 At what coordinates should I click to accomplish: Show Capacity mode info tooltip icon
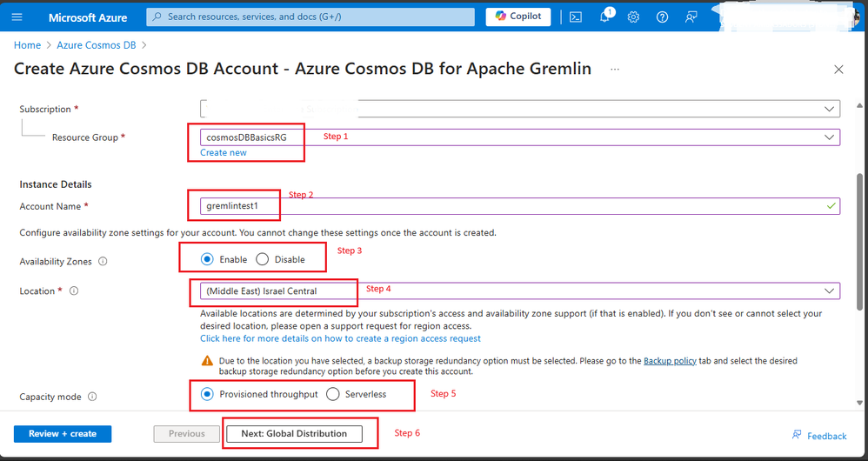click(x=92, y=397)
